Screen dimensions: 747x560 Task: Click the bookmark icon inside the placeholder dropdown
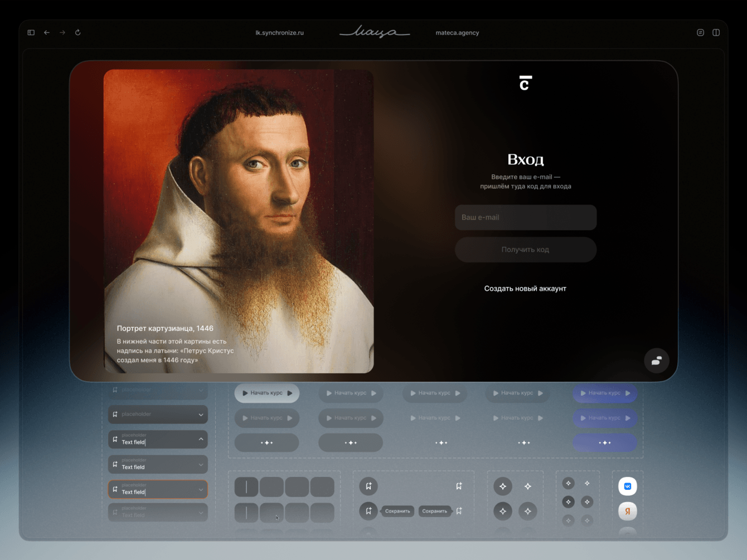point(115,414)
